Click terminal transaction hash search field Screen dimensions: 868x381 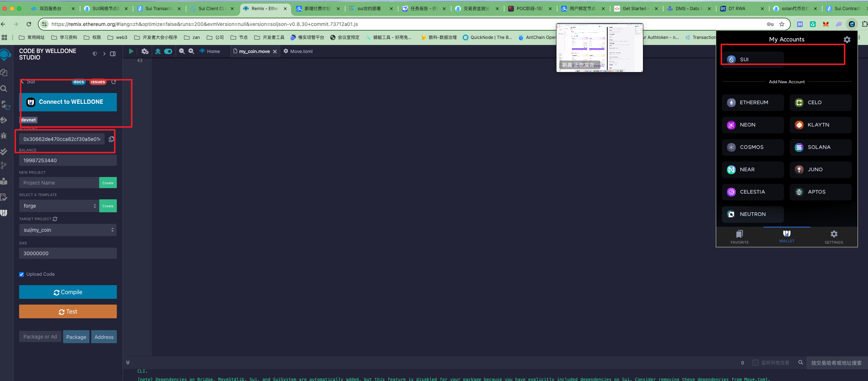[x=836, y=363]
